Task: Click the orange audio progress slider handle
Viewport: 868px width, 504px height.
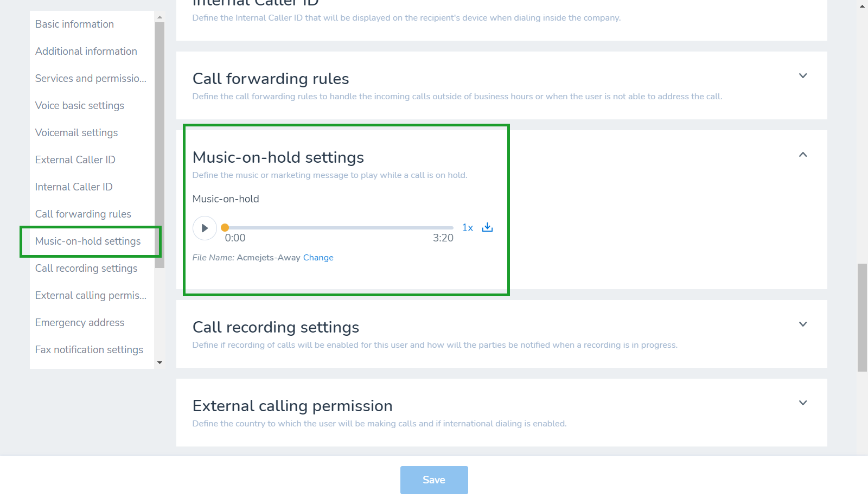Action: pyautogui.click(x=225, y=228)
